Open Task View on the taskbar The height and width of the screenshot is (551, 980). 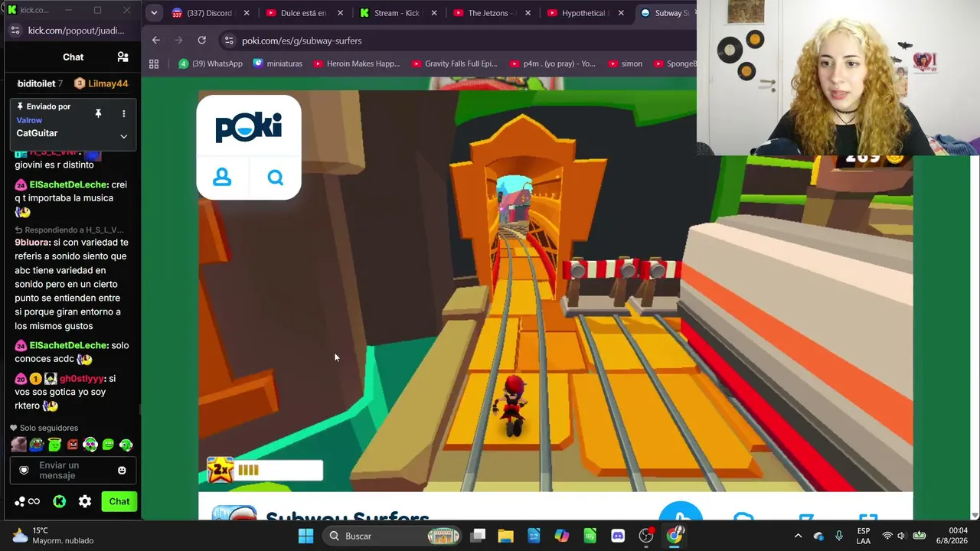click(x=479, y=536)
